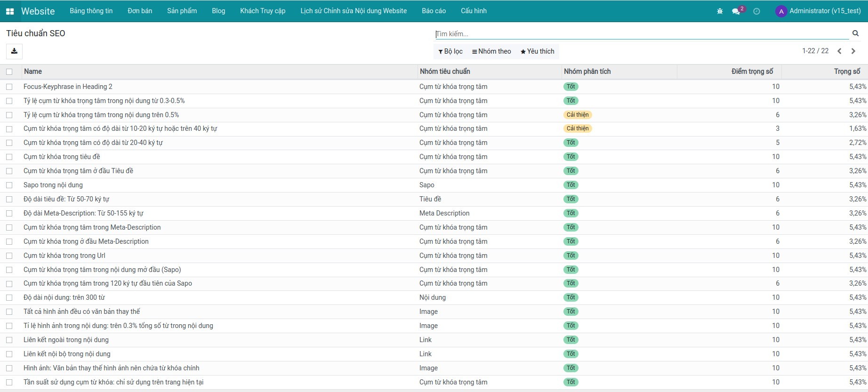Viewport: 868px width, 392px height.
Task: Open the Yêu thích favorites dropdown
Action: 537,51
